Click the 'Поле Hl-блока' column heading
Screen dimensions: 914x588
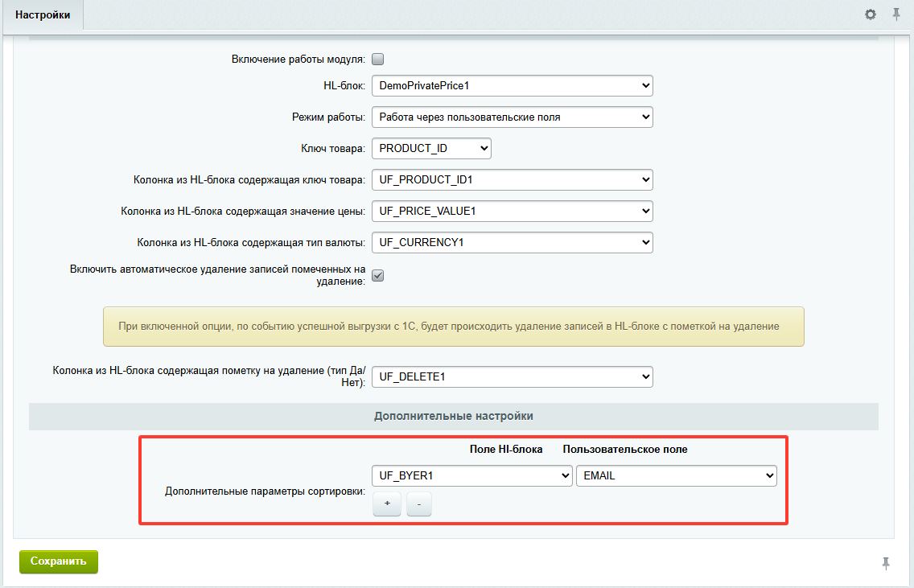coord(506,450)
